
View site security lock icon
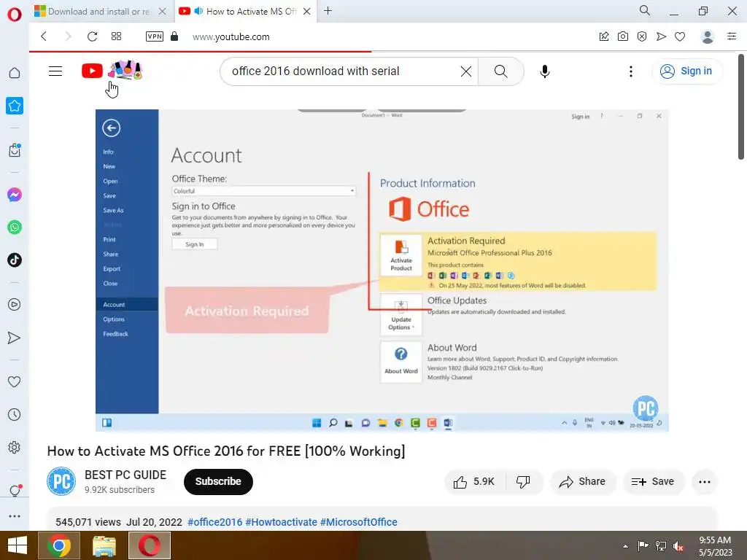[174, 36]
